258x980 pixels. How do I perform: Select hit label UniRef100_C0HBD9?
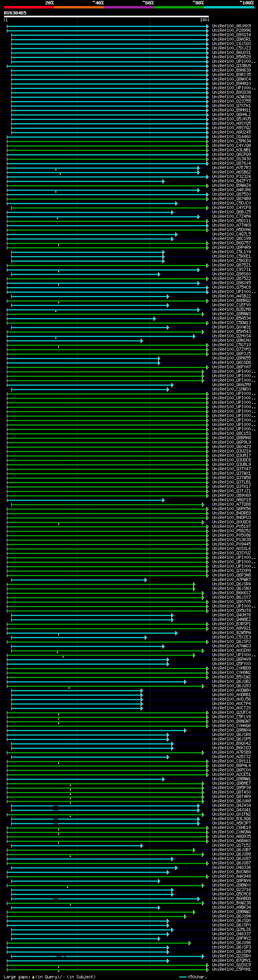[x=231, y=668]
